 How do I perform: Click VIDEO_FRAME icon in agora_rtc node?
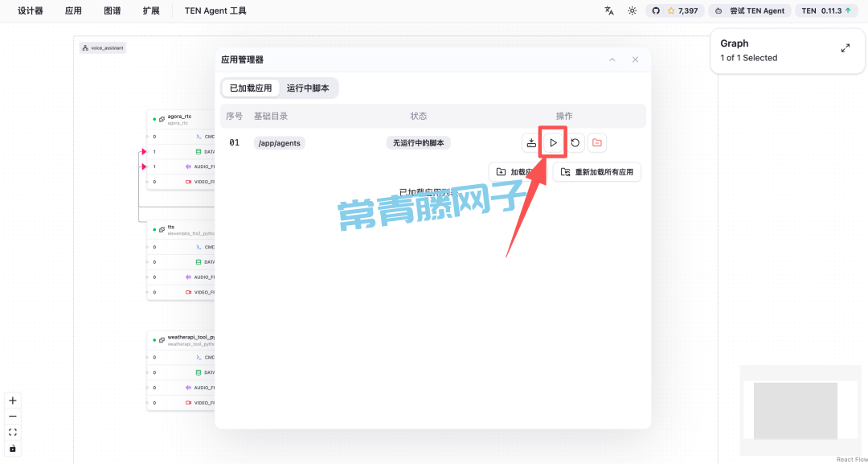pos(188,182)
